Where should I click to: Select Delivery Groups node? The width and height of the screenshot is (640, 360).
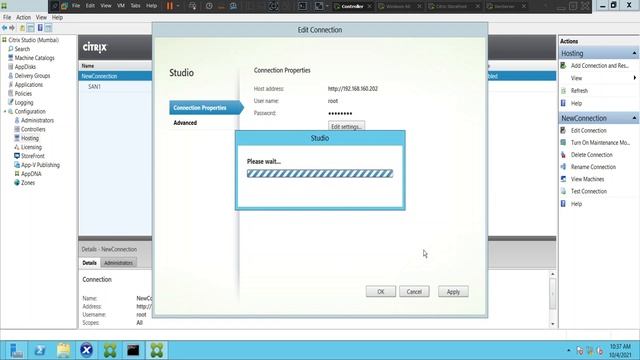(32, 76)
